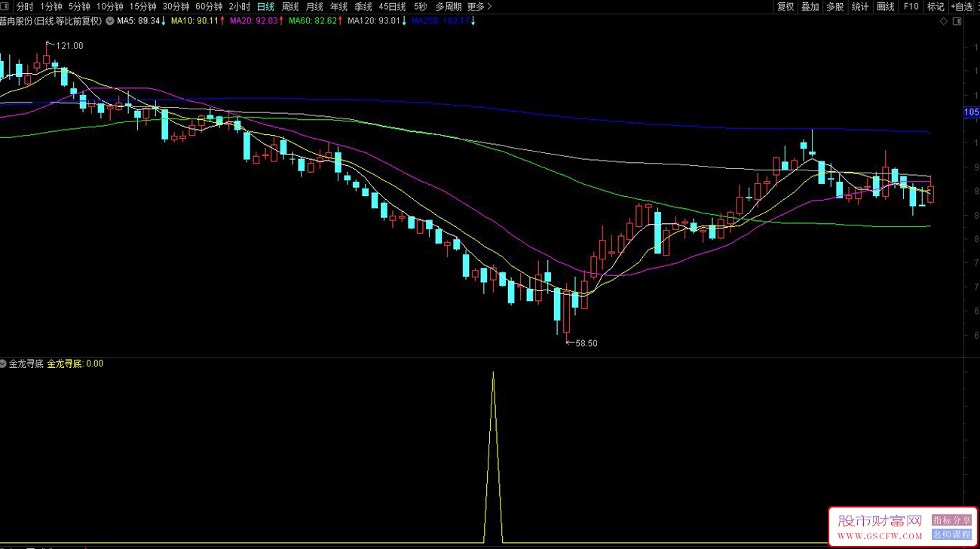Click the blue 105 price tag on axis
Image resolution: width=980 pixels, height=549 pixels.
coord(972,112)
